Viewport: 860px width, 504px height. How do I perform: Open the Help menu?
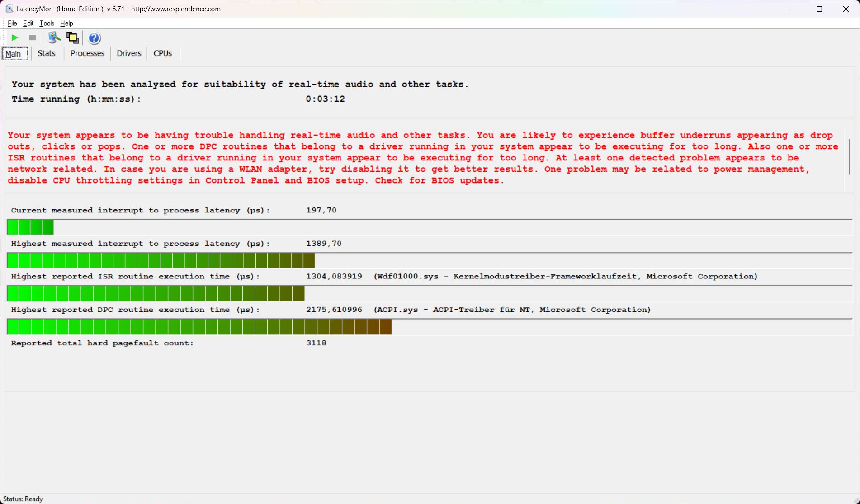click(x=66, y=23)
